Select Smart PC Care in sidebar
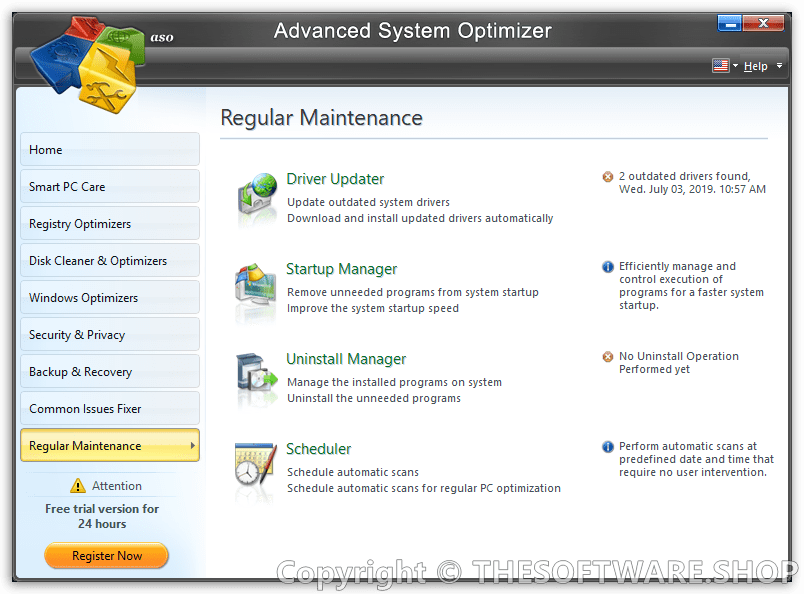Viewport: 804px width, 594px height. [x=110, y=187]
